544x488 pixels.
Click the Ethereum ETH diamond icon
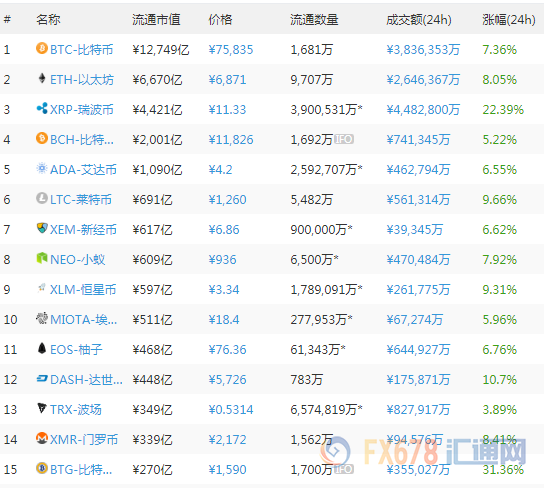click(x=42, y=78)
